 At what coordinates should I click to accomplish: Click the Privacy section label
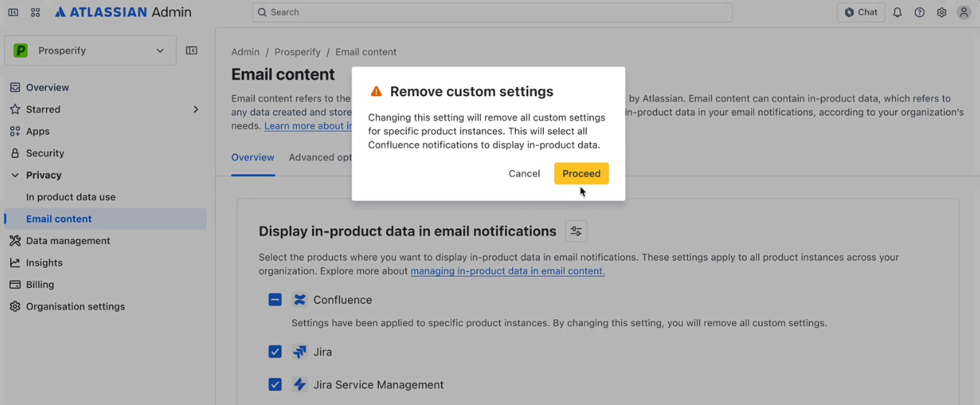click(44, 175)
